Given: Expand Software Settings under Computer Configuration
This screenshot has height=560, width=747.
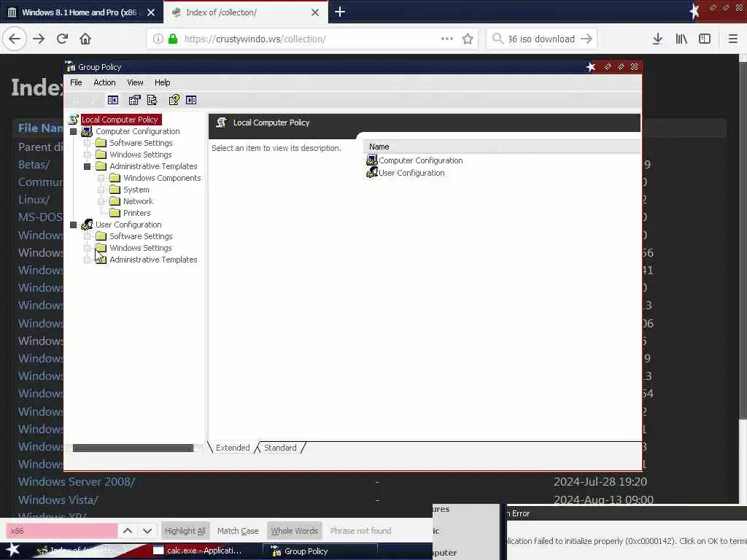Looking at the screenshot, I should tap(88, 143).
